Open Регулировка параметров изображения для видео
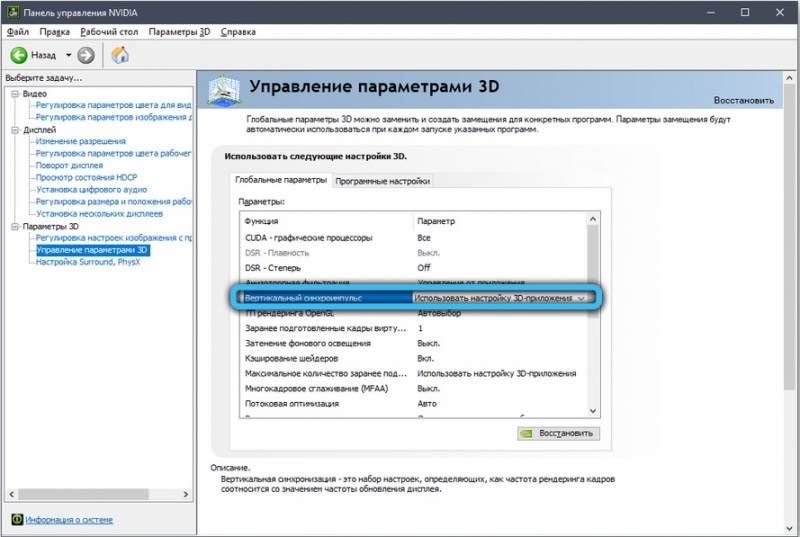The height and width of the screenshot is (537, 800). 114,117
